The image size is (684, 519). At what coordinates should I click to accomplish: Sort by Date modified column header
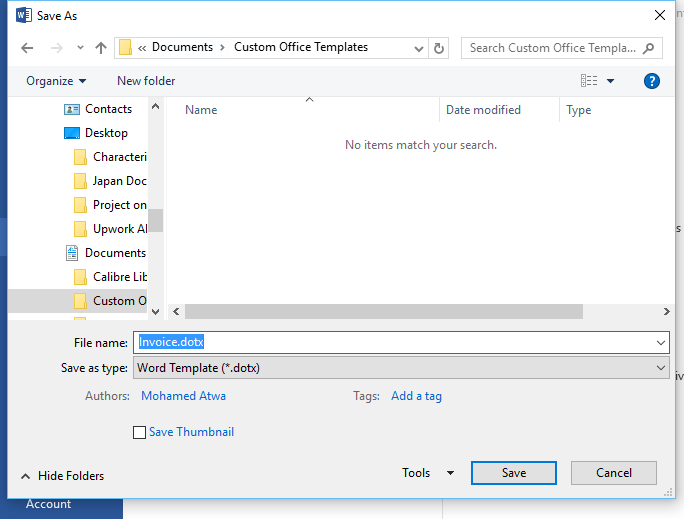click(483, 110)
